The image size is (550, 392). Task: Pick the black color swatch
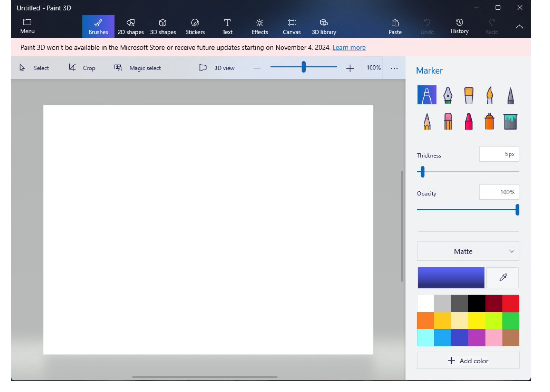tap(477, 303)
